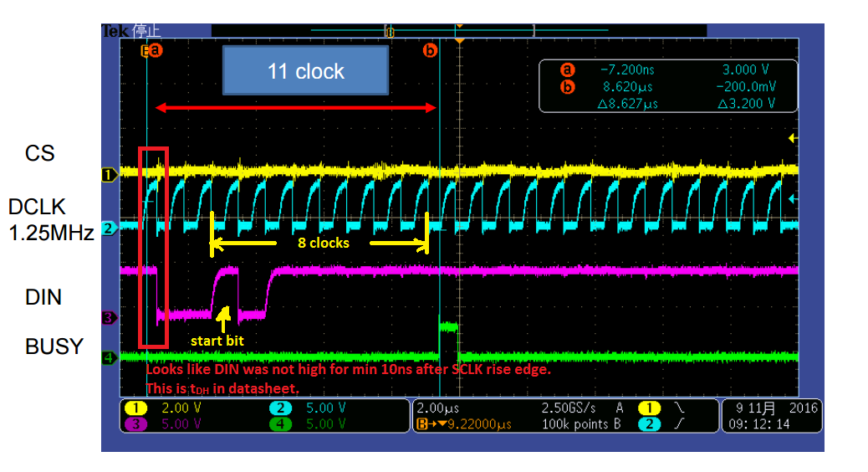Click the magenta channel 3 badge in the scale readout
The width and height of the screenshot is (868, 472).
tap(135, 424)
